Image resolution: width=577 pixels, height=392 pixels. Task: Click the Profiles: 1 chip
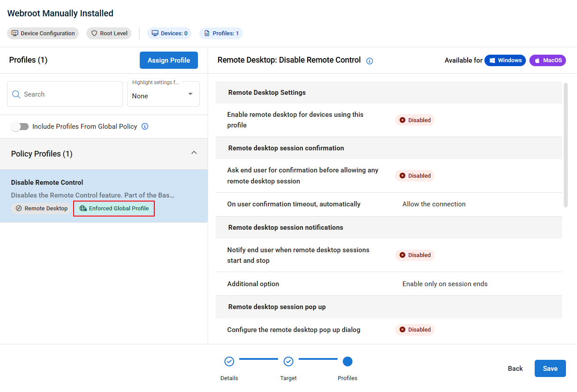click(221, 34)
